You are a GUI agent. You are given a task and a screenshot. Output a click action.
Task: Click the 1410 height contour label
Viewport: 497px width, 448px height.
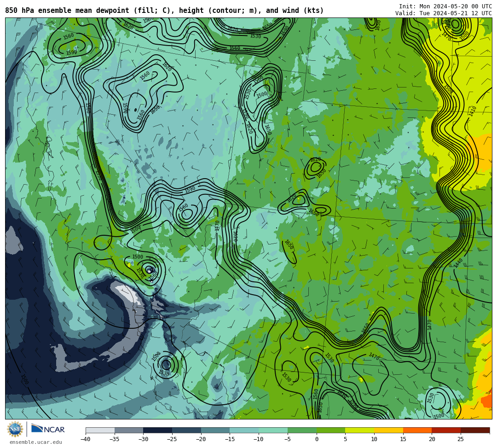point(472,111)
